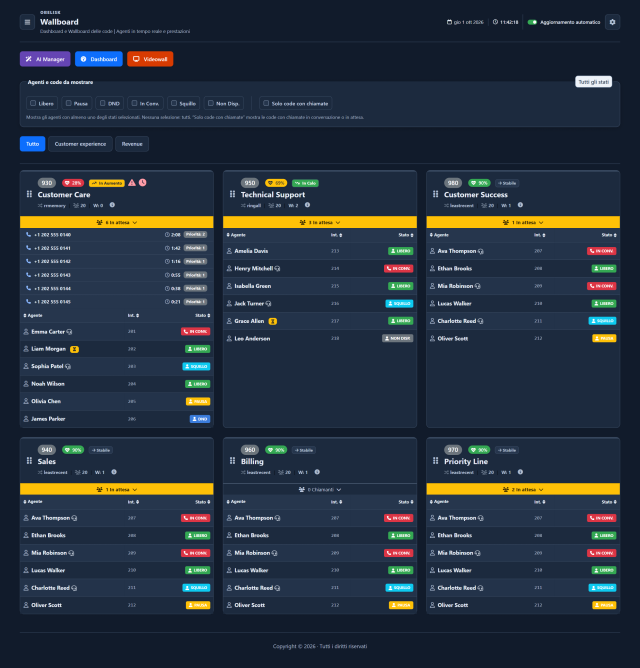The width and height of the screenshot is (640, 668).
Task: Enable Solo code con chiamate checkbox
Action: (266, 103)
